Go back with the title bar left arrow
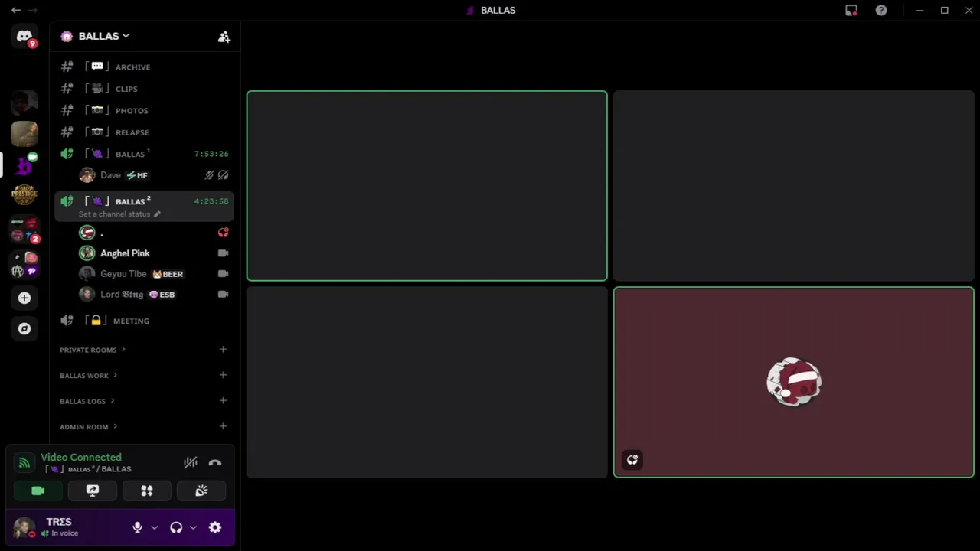Image resolution: width=980 pixels, height=551 pixels. click(x=16, y=10)
